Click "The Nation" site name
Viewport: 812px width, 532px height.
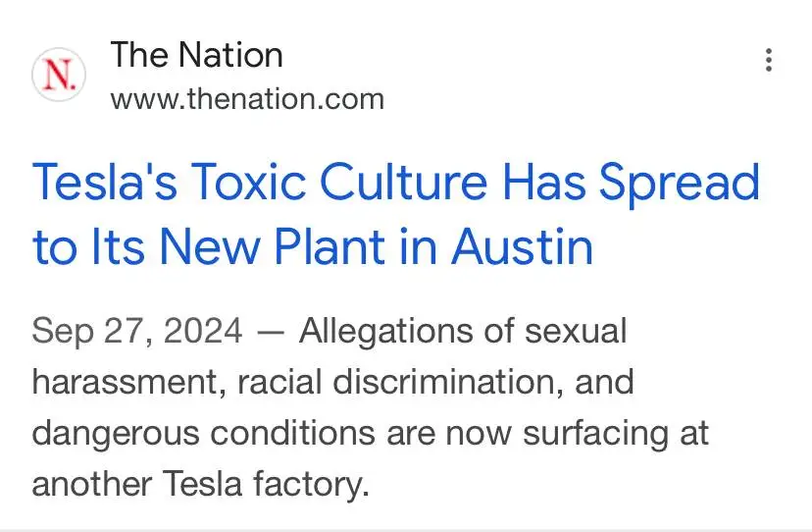pyautogui.click(x=196, y=55)
